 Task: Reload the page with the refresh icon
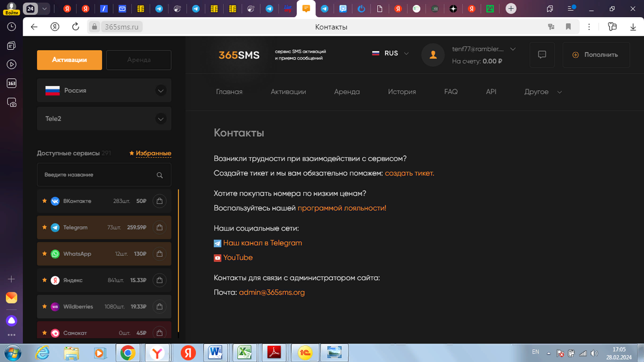(76, 27)
